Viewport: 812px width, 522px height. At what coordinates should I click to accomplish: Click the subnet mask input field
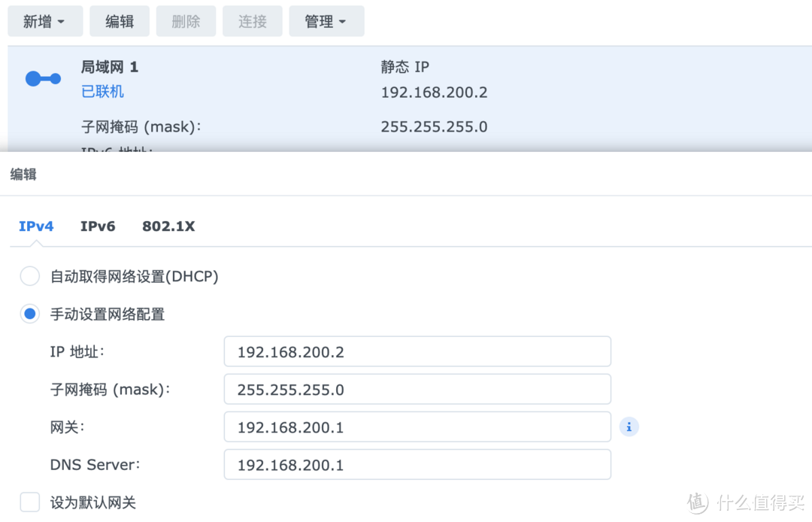[417, 390]
